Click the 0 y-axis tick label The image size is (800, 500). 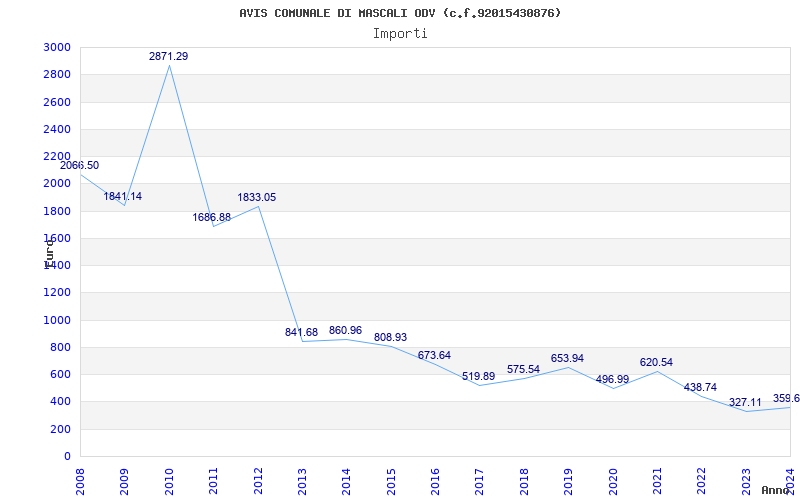tap(67, 457)
